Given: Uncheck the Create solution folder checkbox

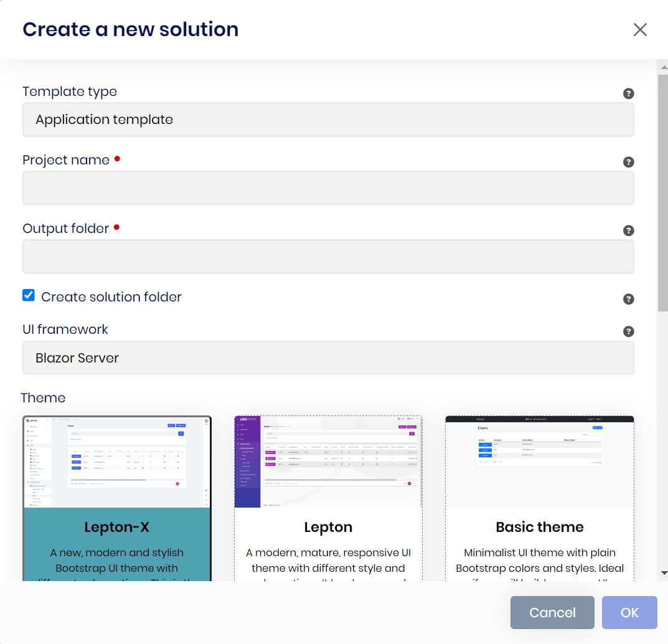Looking at the screenshot, I should pyautogui.click(x=29, y=295).
